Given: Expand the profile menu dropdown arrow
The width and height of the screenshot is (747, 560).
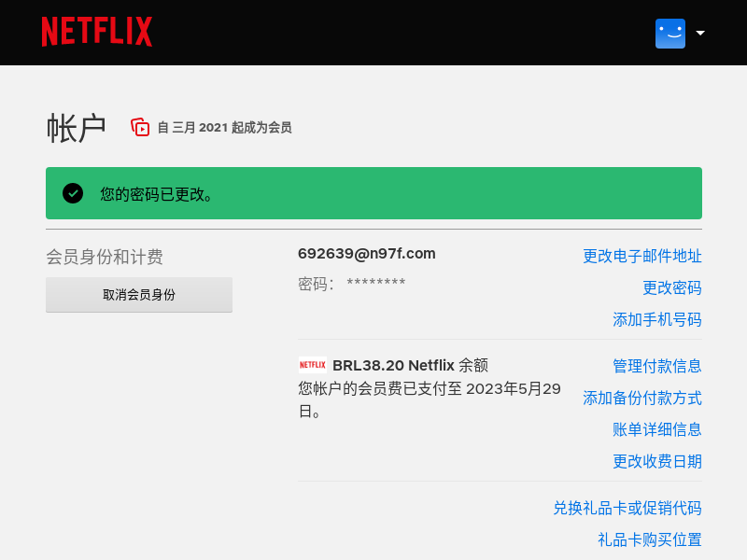Looking at the screenshot, I should (x=699, y=33).
